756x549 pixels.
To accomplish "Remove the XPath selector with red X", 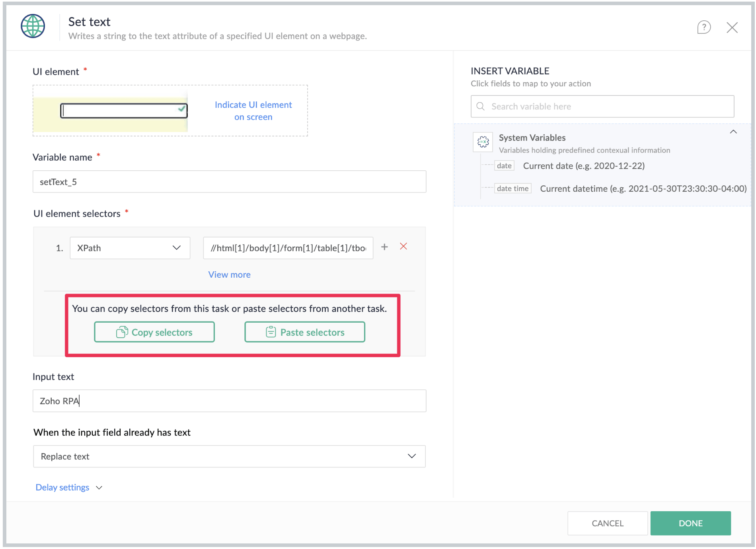I will click(403, 247).
